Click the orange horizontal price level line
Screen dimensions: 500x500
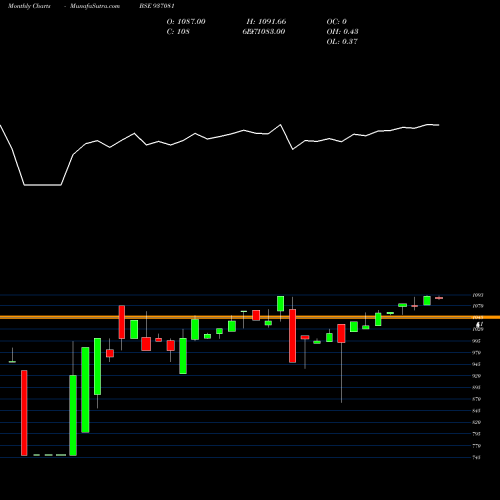[x=250, y=317]
